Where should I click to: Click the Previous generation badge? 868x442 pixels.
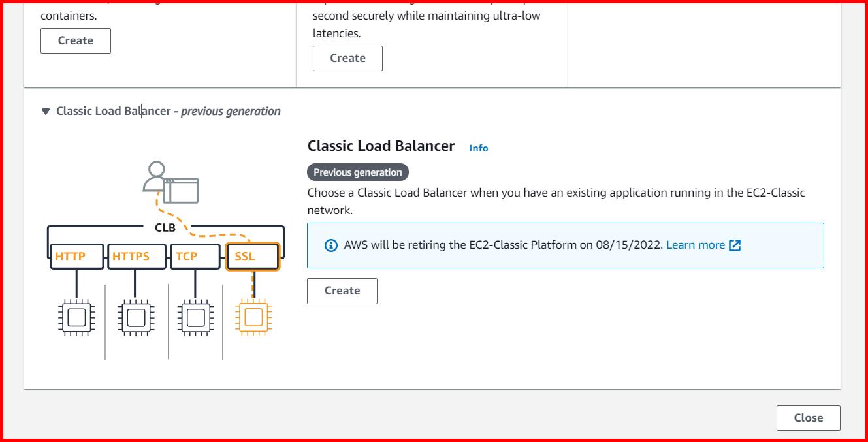point(357,172)
